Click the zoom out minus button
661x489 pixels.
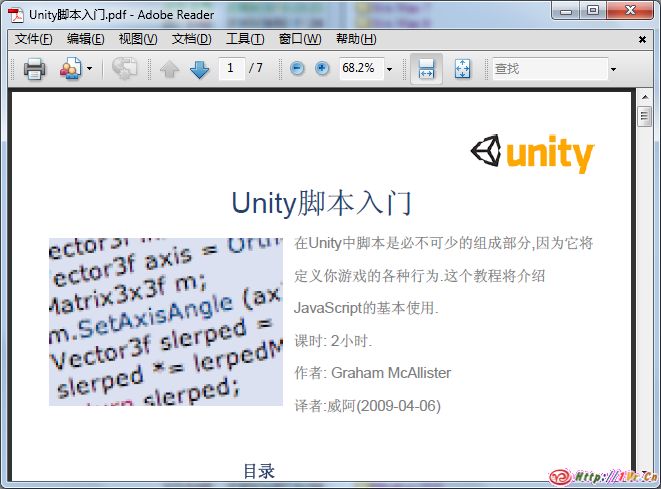[297, 69]
